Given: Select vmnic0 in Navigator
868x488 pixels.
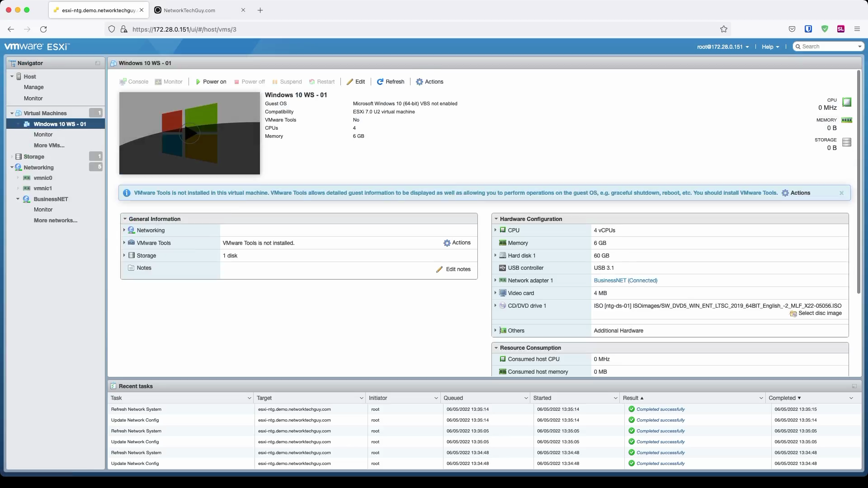Looking at the screenshot, I should [x=43, y=178].
